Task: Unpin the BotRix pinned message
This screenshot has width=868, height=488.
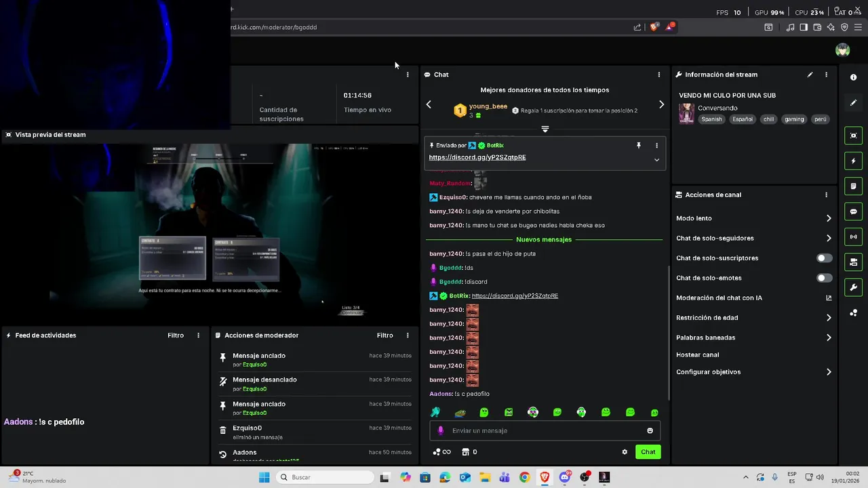Action: (638, 146)
